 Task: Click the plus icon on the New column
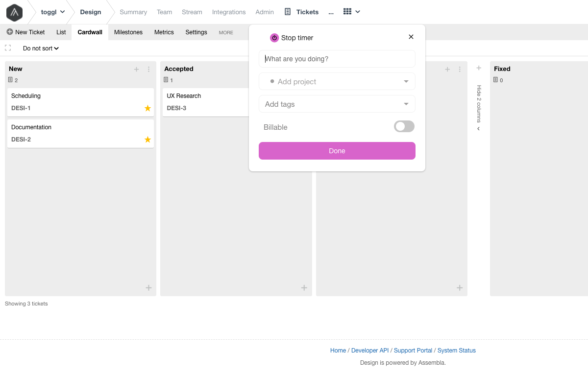[x=136, y=69]
